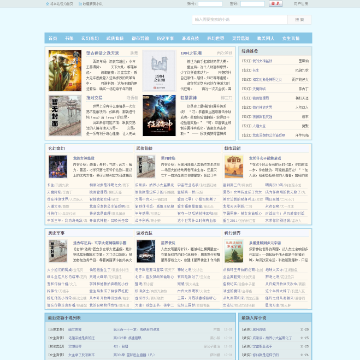Open the 书库 library tab in navigation bar
Viewport: 360px width, 360px height.
coord(69,38)
